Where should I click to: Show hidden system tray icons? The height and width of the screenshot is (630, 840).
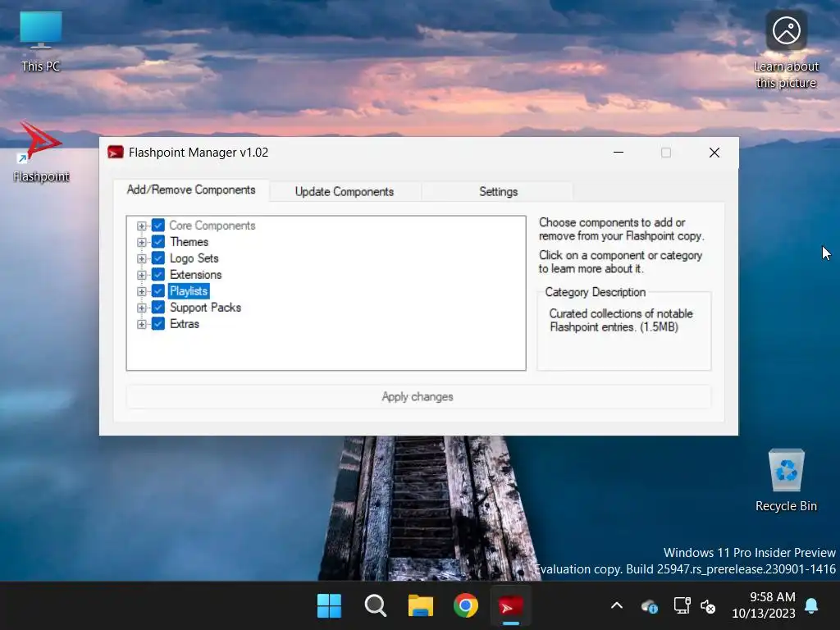point(617,606)
